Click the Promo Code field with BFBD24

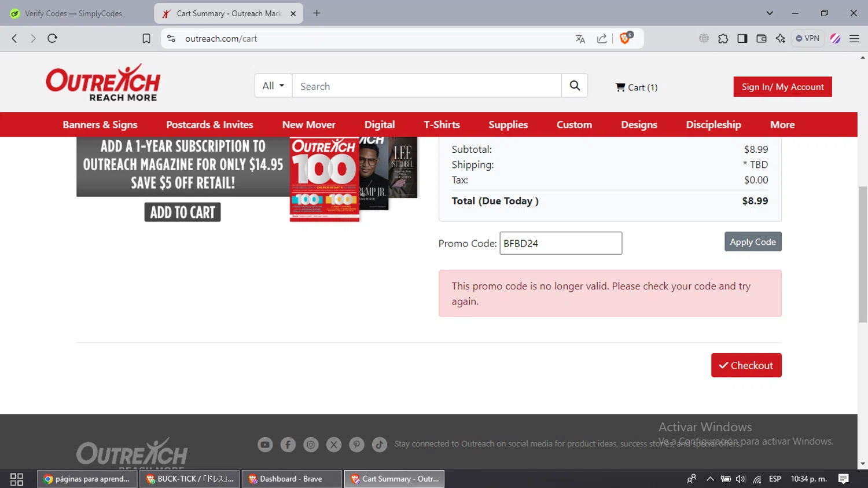(x=561, y=243)
